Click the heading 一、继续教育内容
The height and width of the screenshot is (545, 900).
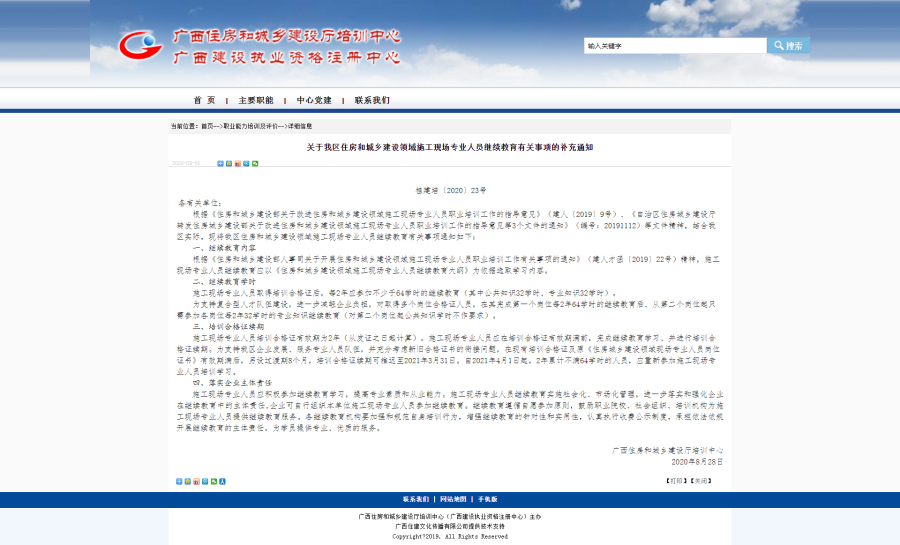(x=224, y=248)
